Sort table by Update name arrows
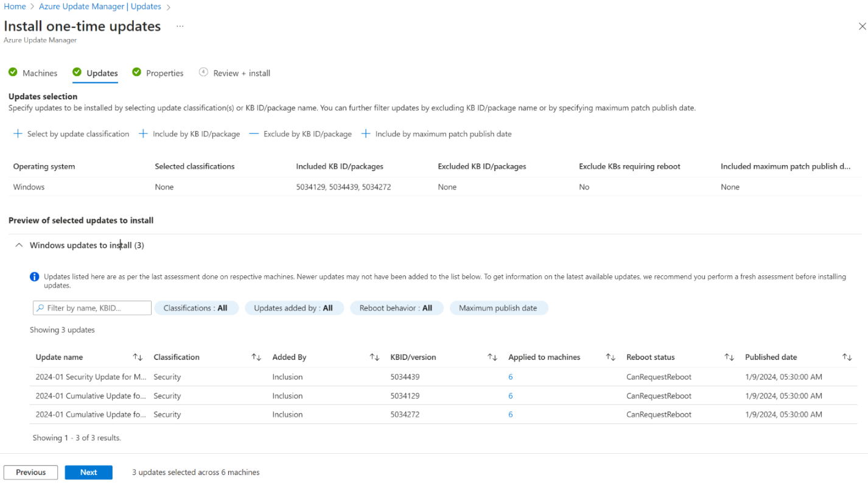Screen dimensions: 868x483 (138, 358)
